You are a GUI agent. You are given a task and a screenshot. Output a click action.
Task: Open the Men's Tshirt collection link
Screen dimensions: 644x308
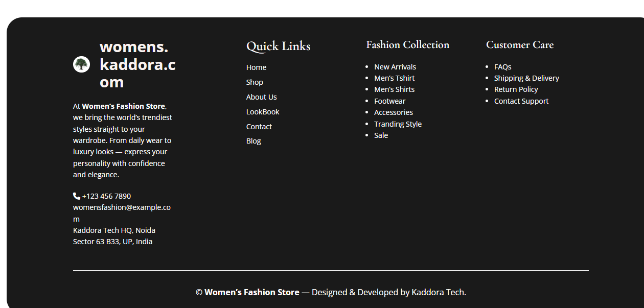394,78
